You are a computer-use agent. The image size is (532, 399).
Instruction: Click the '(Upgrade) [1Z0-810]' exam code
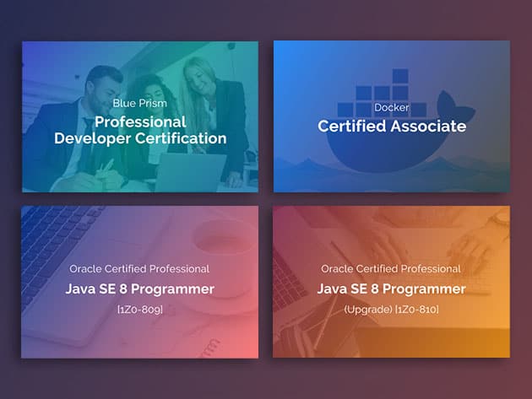coord(391,310)
